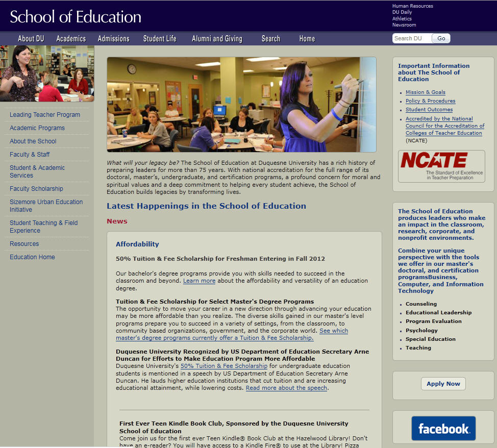497x448 pixels.
Task: Open the Academics menu item
Action: (71, 39)
